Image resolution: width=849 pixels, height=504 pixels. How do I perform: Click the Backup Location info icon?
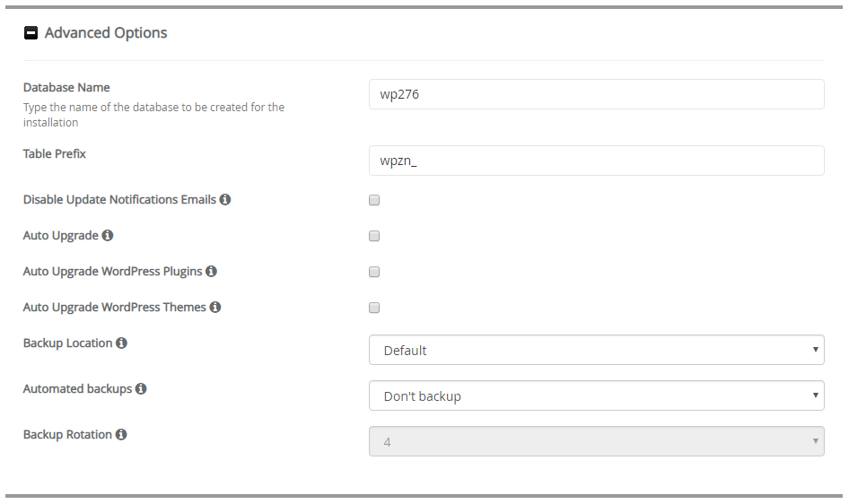point(121,343)
